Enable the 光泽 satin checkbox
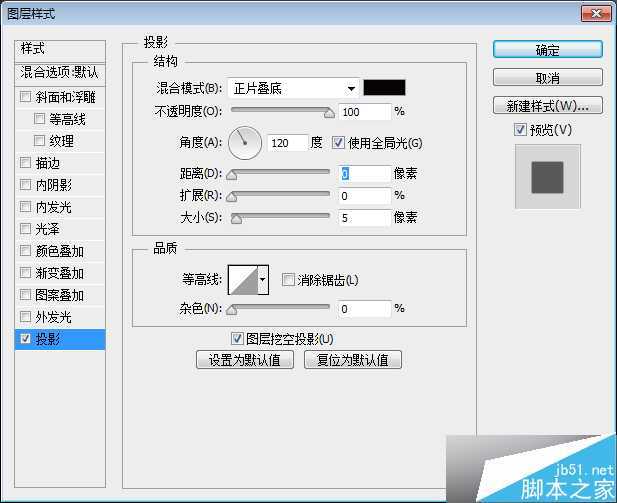Image resolution: width=617 pixels, height=503 pixels. pos(26,229)
